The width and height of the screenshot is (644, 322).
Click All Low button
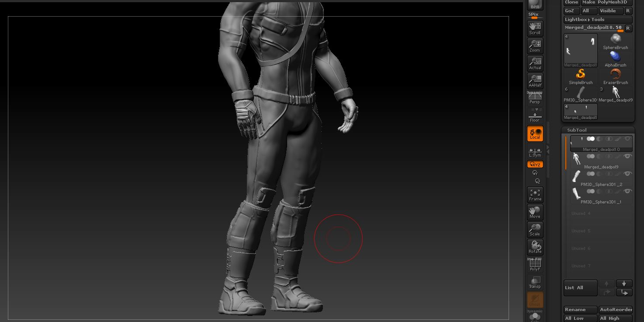point(580,318)
